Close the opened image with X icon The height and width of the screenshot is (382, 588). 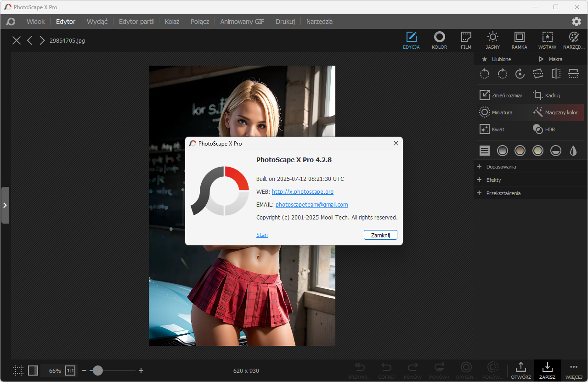(x=17, y=40)
